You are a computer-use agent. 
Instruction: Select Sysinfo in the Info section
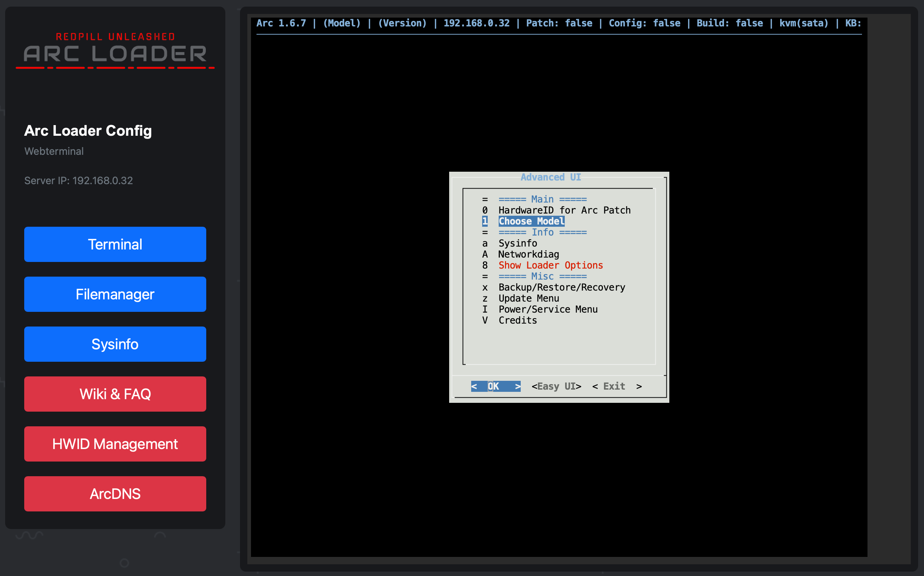point(517,244)
